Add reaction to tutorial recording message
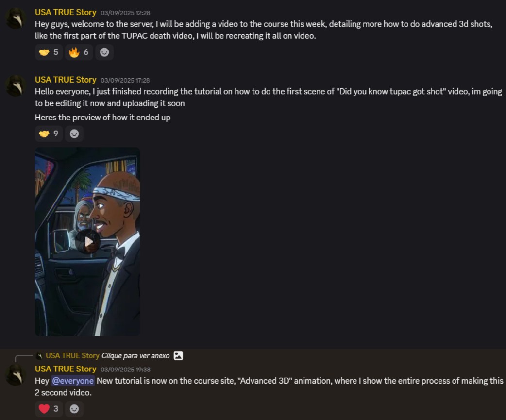 [74, 134]
